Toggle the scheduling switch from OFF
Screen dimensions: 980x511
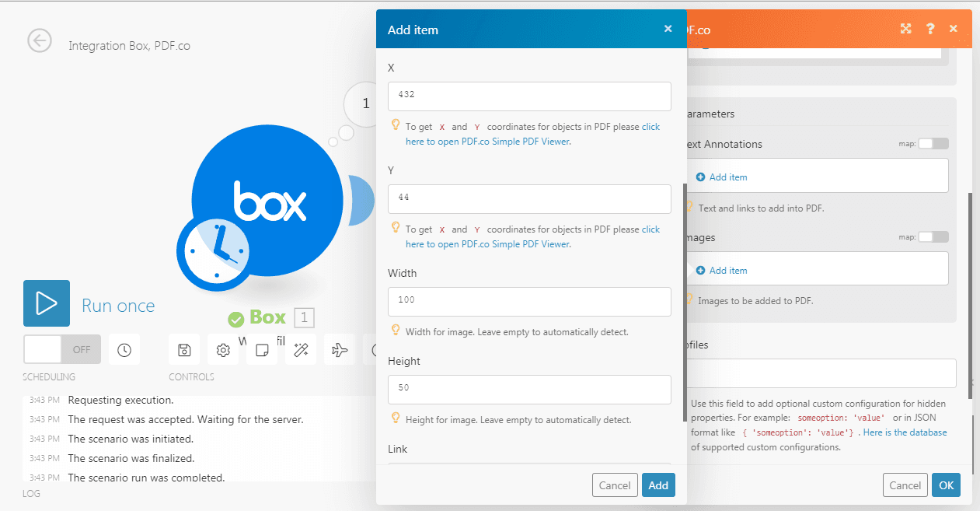(62, 349)
